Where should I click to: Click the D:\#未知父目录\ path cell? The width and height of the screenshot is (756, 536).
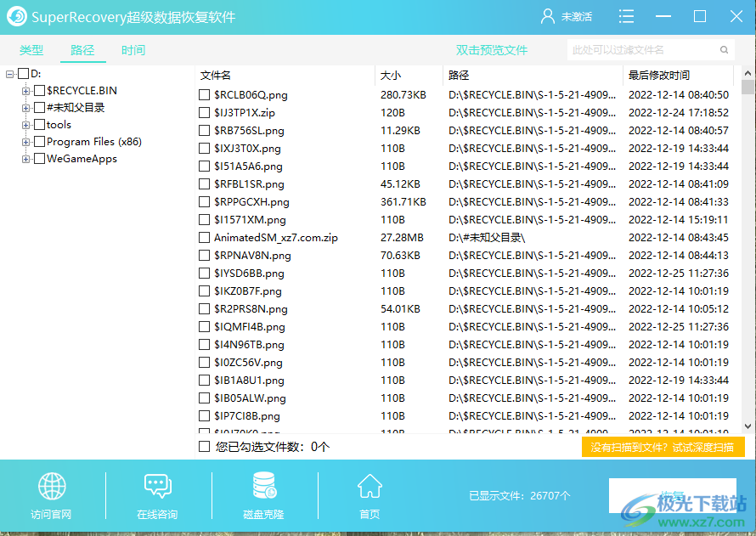pos(487,238)
